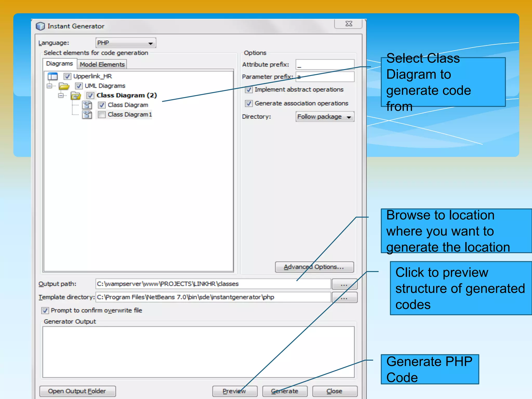
Task: Switch to the Model Elements tab
Action: click(102, 64)
